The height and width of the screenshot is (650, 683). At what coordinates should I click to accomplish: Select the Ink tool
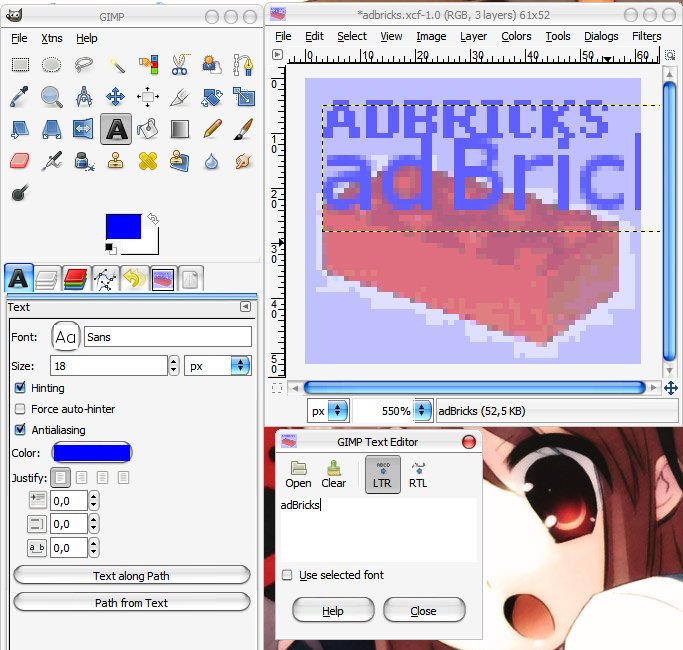pyautogui.click(x=84, y=161)
